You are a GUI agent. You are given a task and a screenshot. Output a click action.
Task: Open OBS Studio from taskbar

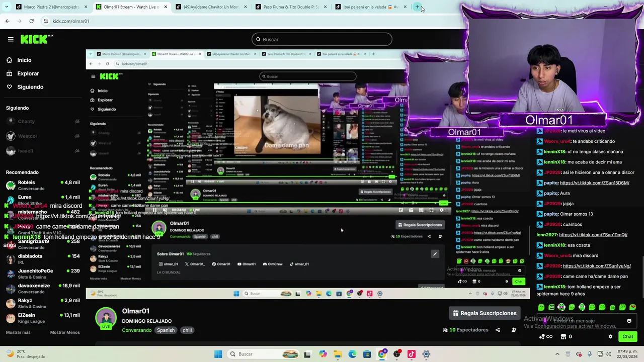click(397, 354)
